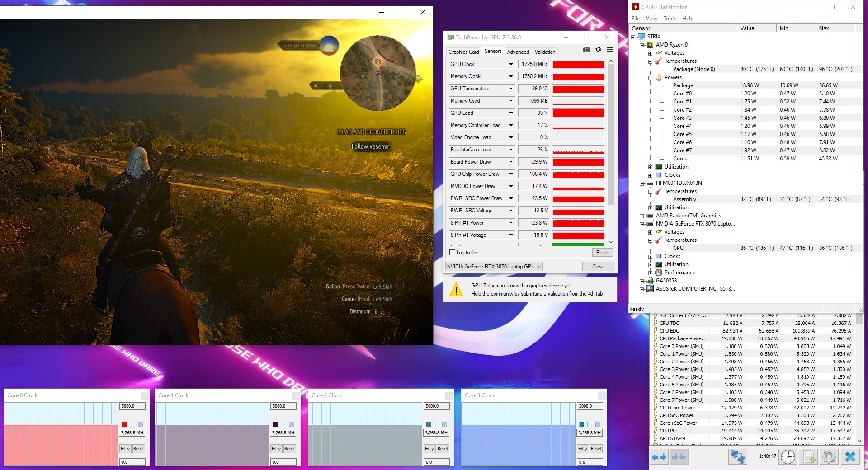Click the clock icon in HWiNFO toolbar
This screenshot has width=868, height=470.
pyautogui.click(x=788, y=457)
